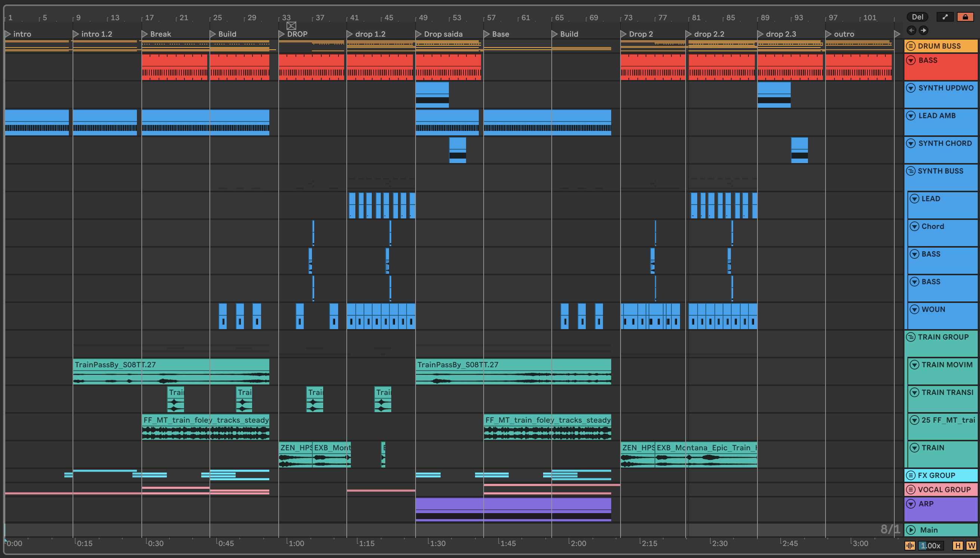Unfold the WOUN track arrow
Viewport: 980px width, 558px height.
pos(915,309)
